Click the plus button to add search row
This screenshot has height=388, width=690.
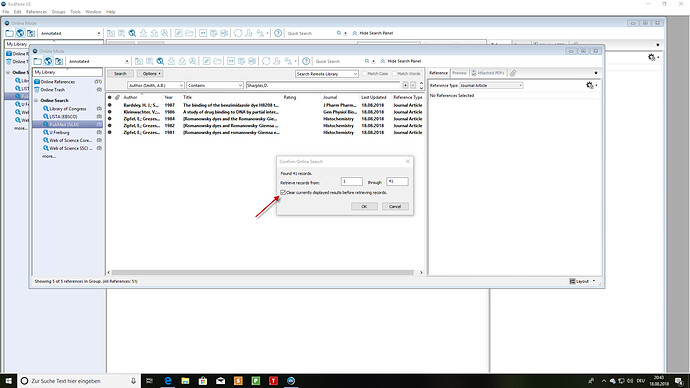click(405, 85)
